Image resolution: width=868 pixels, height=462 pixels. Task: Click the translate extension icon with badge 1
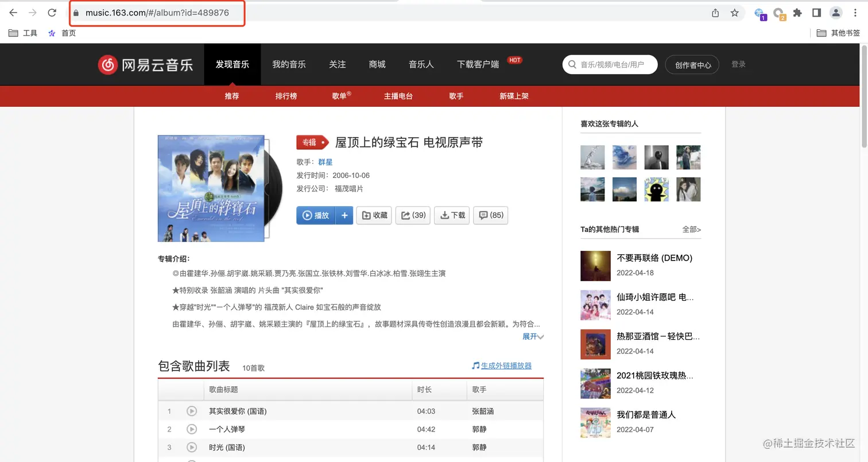(x=759, y=13)
